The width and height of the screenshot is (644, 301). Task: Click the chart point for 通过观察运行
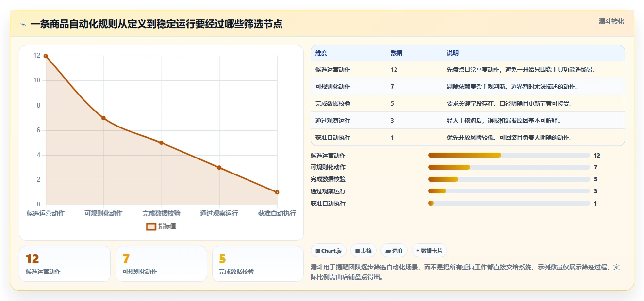pyautogui.click(x=219, y=168)
